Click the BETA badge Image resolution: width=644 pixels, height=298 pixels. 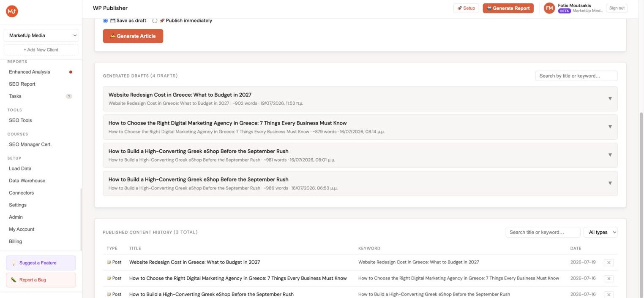(565, 11)
